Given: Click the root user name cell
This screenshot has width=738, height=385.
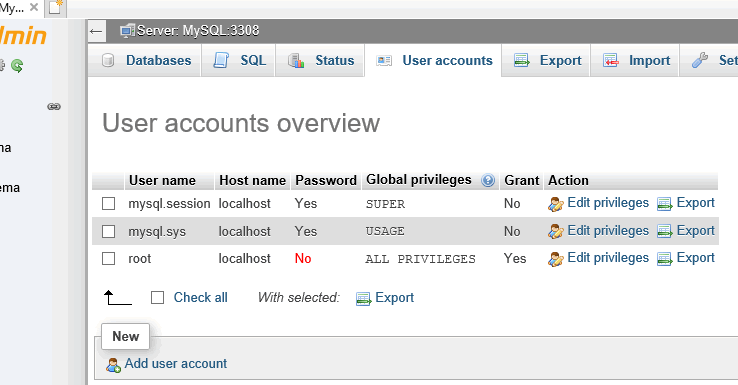Looking at the screenshot, I should [x=140, y=259].
